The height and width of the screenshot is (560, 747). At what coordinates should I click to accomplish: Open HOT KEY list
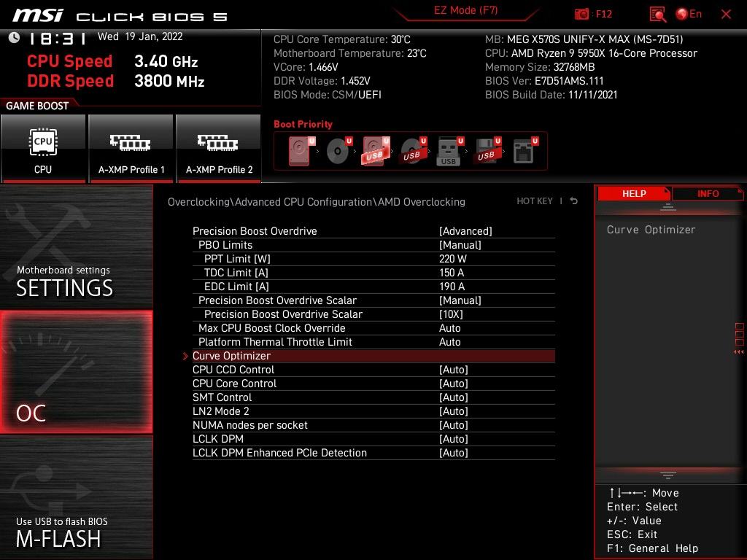[535, 201]
